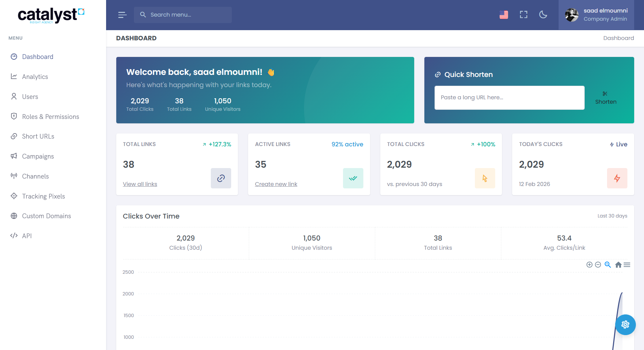The width and height of the screenshot is (644, 350).
Task: Enable selection zoom on the chart
Action: click(607, 265)
